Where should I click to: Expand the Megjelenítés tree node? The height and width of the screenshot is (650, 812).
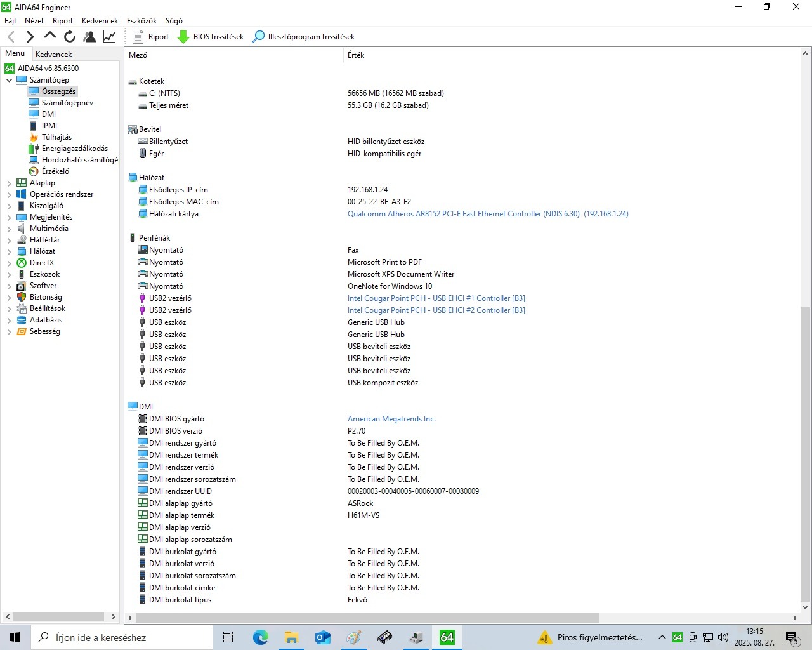coord(9,217)
